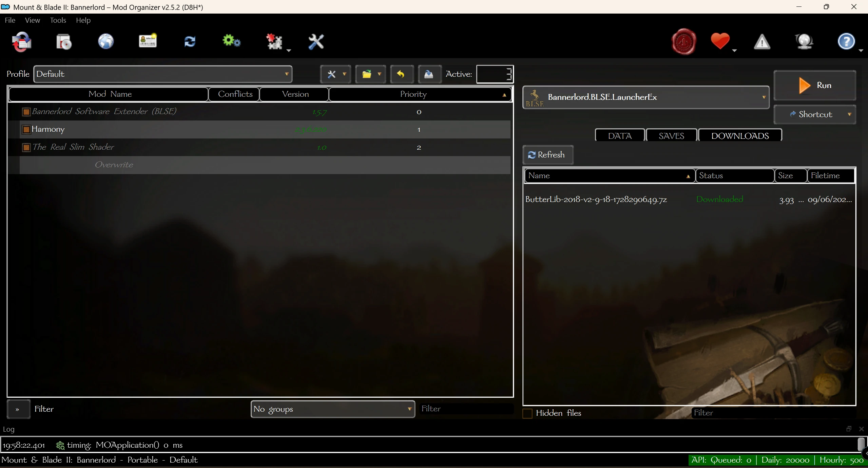Toggle The Real Slim Shader checkbox
This screenshot has height=468, width=868.
tap(26, 148)
